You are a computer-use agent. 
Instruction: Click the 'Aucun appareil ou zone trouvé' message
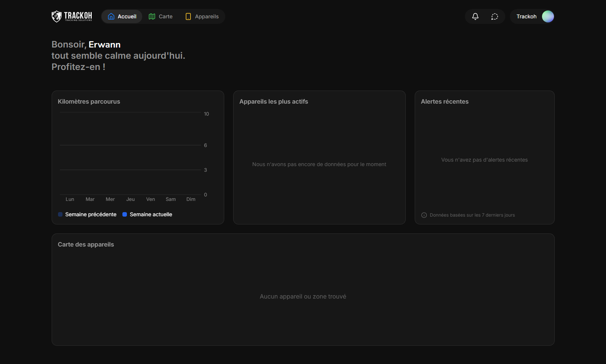(303, 297)
